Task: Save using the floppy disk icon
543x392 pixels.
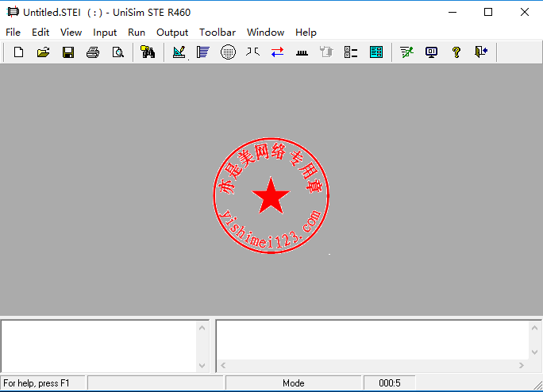Action: point(68,52)
